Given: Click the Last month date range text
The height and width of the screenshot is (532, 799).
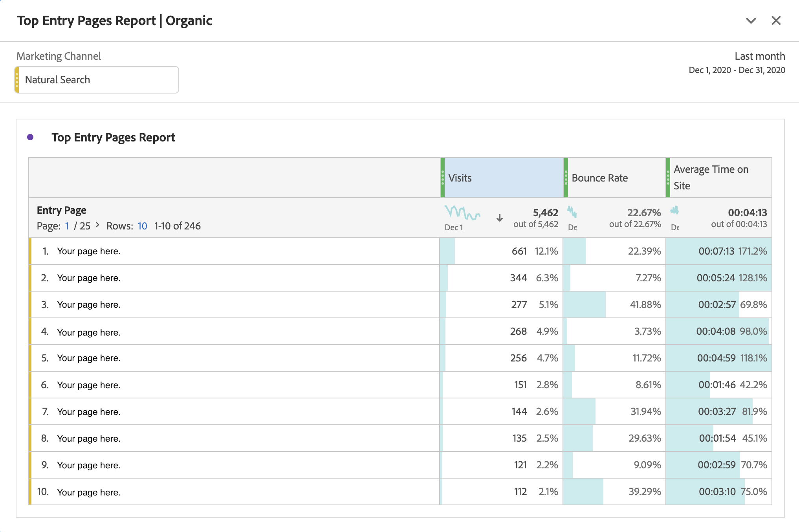Looking at the screenshot, I should click(x=759, y=56).
